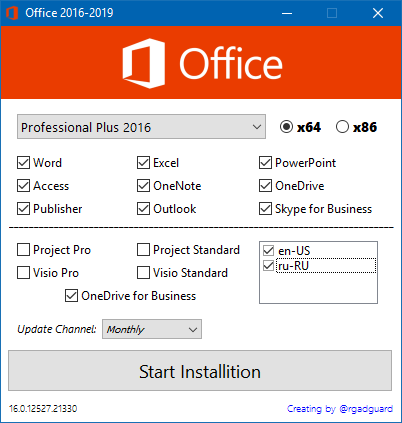
Task: Uncheck the Excel checkbox
Action: click(x=143, y=163)
